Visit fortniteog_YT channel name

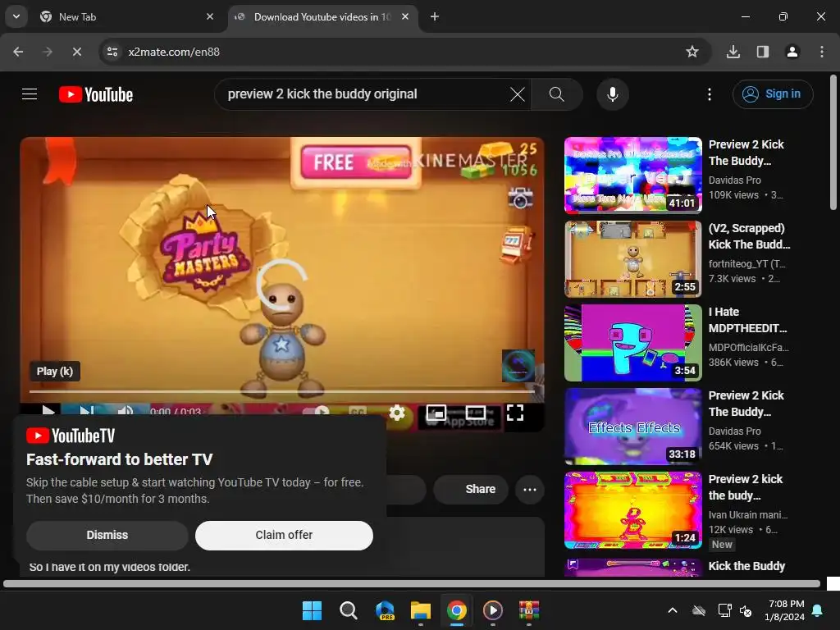(x=746, y=263)
